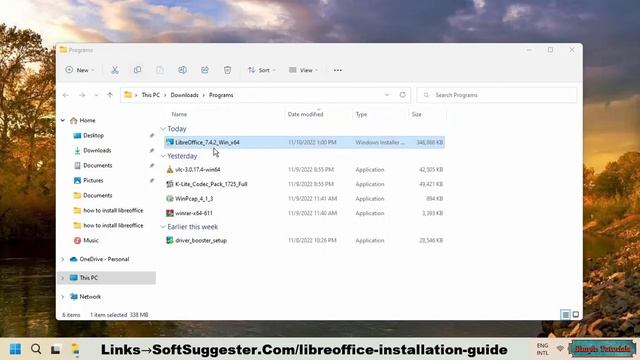This screenshot has height=360, width=640.
Task: Sort by the Type column header
Action: point(361,114)
